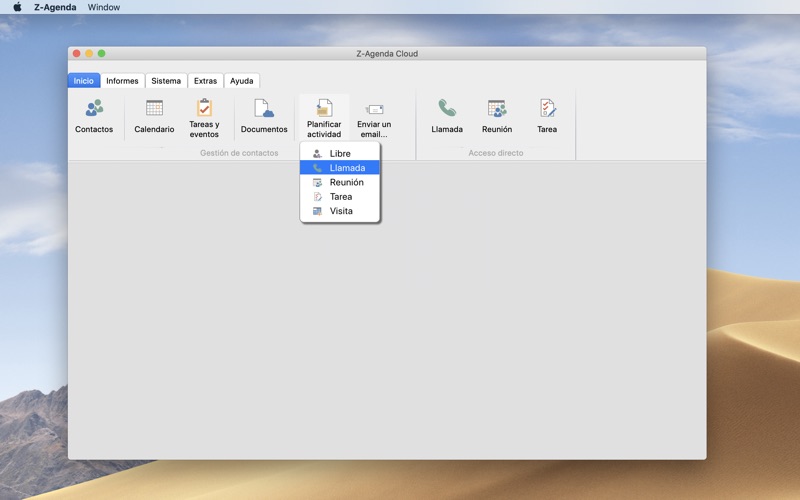Pick Tarea in the activity menu
Screen dimensions: 800x500
pyautogui.click(x=340, y=196)
